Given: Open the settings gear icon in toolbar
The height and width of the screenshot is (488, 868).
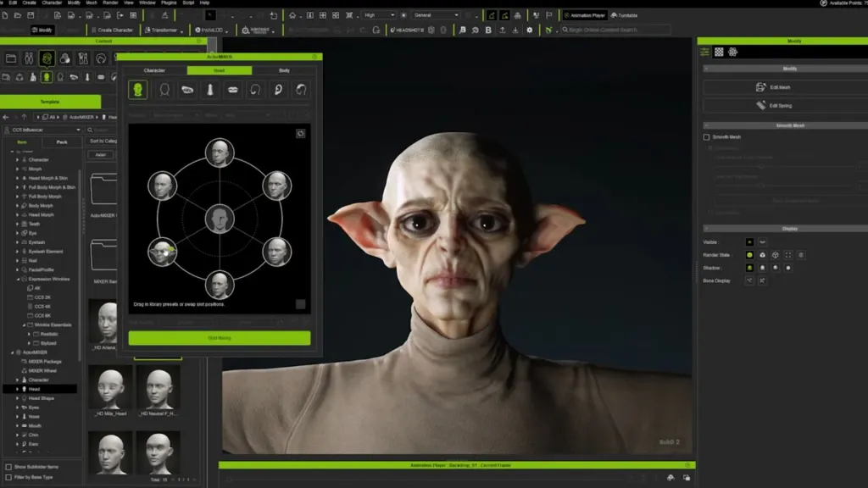Looking at the screenshot, I should click(x=530, y=30).
